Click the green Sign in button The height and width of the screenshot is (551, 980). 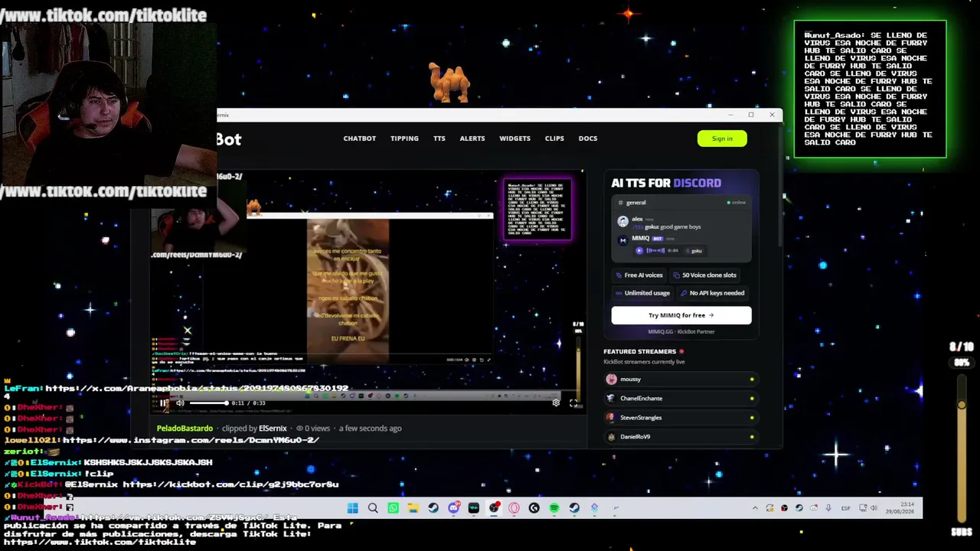tap(722, 139)
